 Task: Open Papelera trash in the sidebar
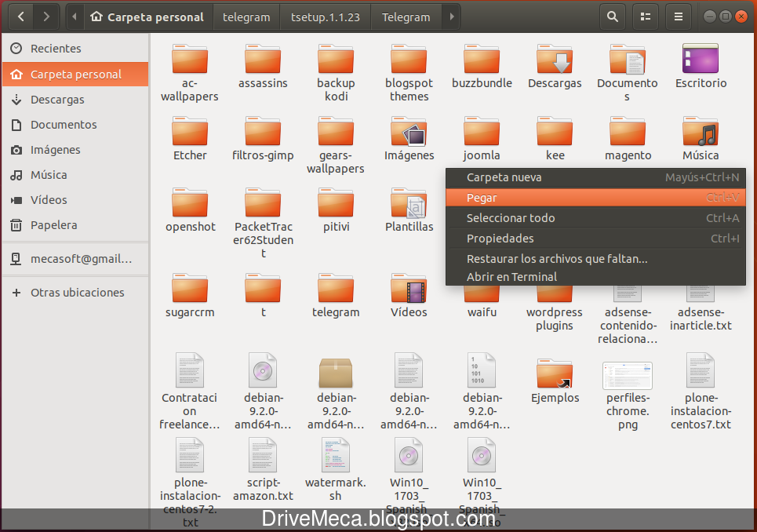coord(75,225)
